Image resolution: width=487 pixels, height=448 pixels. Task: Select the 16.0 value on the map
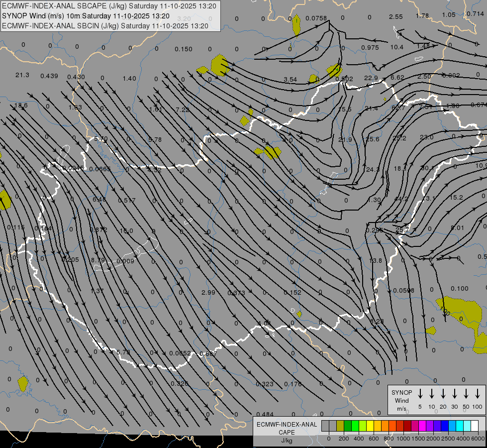(126, 231)
